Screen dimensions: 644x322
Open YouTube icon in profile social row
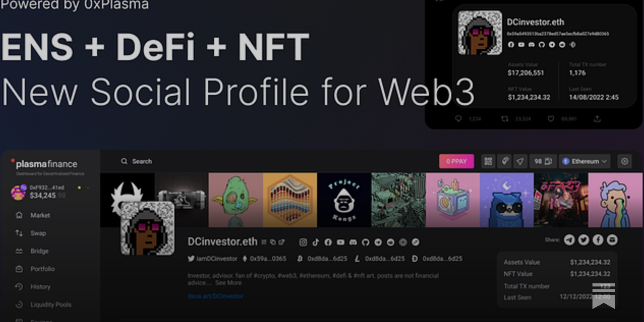click(341, 242)
